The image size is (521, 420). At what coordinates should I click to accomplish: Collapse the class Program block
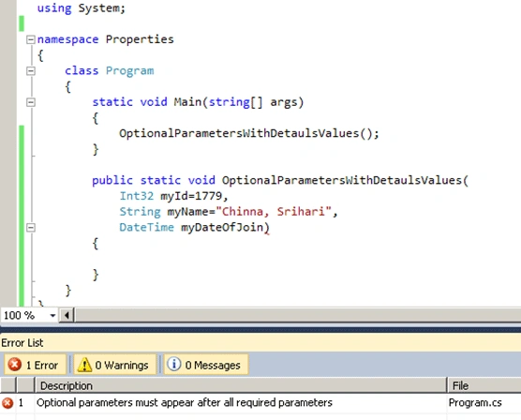tap(31, 71)
